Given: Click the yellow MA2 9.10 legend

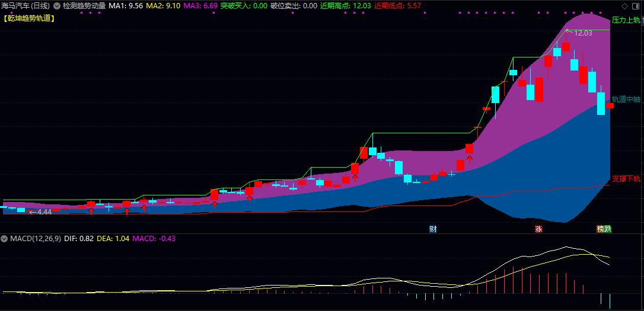Looking at the screenshot, I should coord(163,5).
